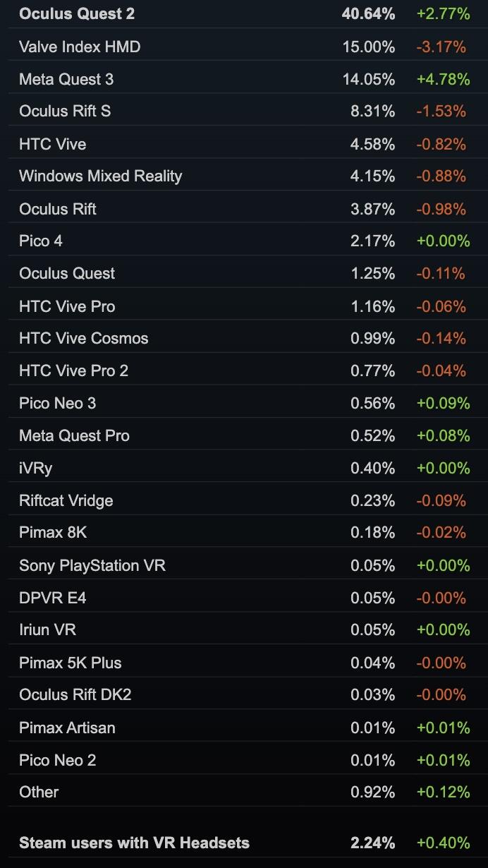Select the Oculus Rift S row
Screen dimensions: 488x868
(65, 111)
